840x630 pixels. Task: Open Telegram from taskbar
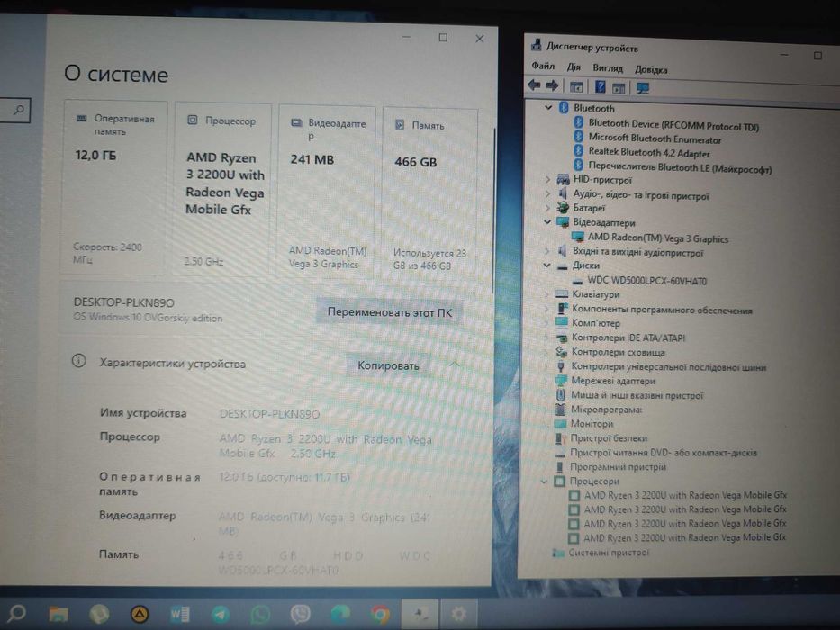(x=221, y=615)
